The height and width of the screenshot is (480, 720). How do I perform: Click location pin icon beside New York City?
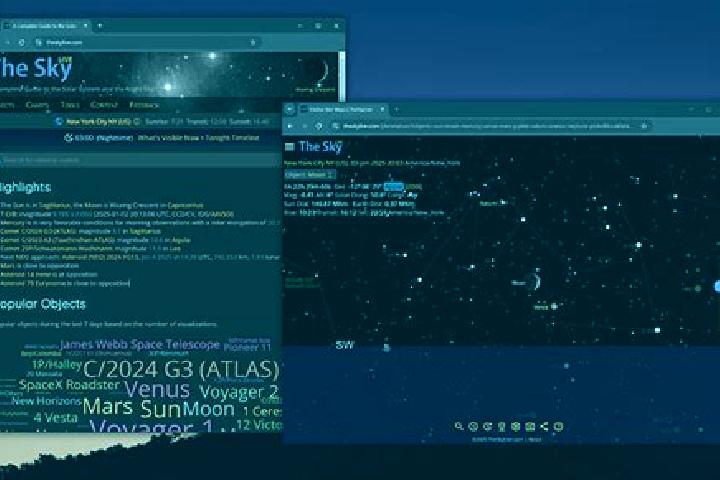pyautogui.click(x=59, y=122)
